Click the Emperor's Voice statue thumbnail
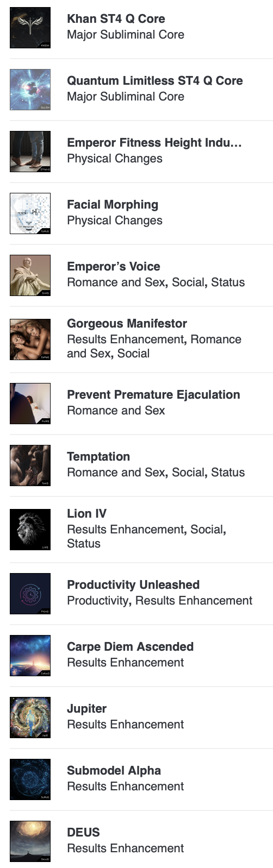 click(30, 275)
